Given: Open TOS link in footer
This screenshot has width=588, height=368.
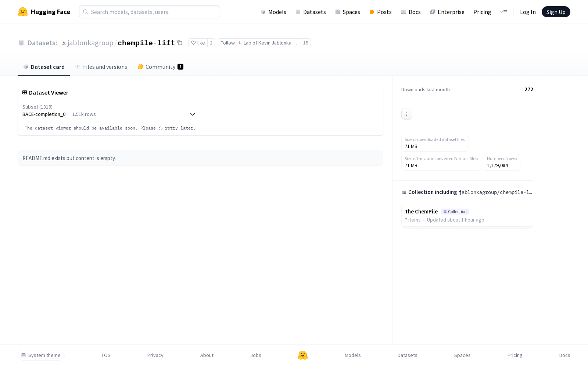Looking at the screenshot, I should pyautogui.click(x=106, y=355).
